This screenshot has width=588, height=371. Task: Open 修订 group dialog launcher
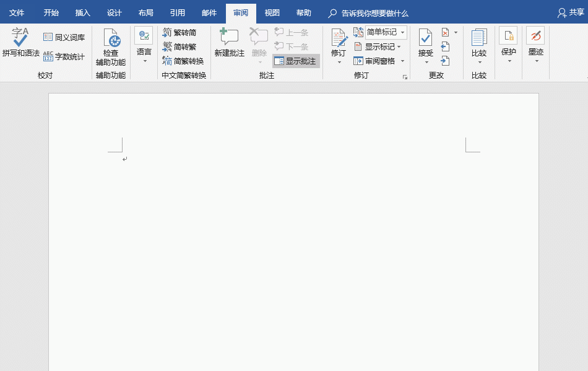tap(405, 77)
